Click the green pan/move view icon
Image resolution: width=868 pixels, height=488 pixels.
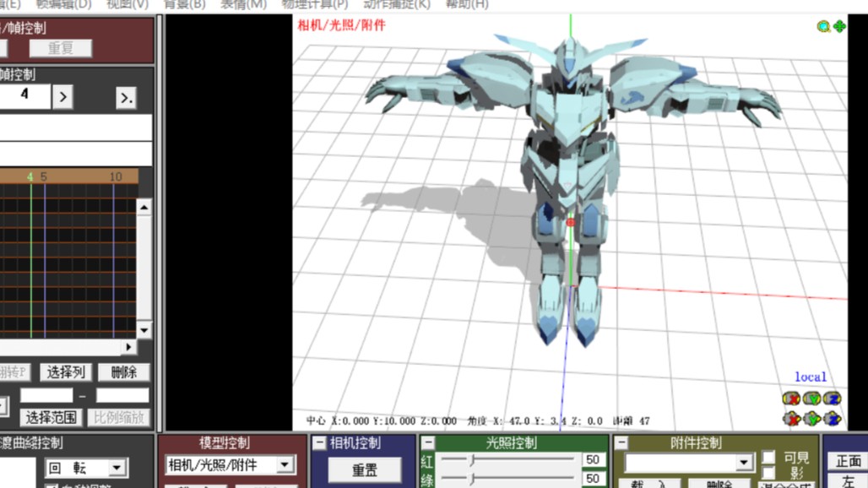pos(839,26)
